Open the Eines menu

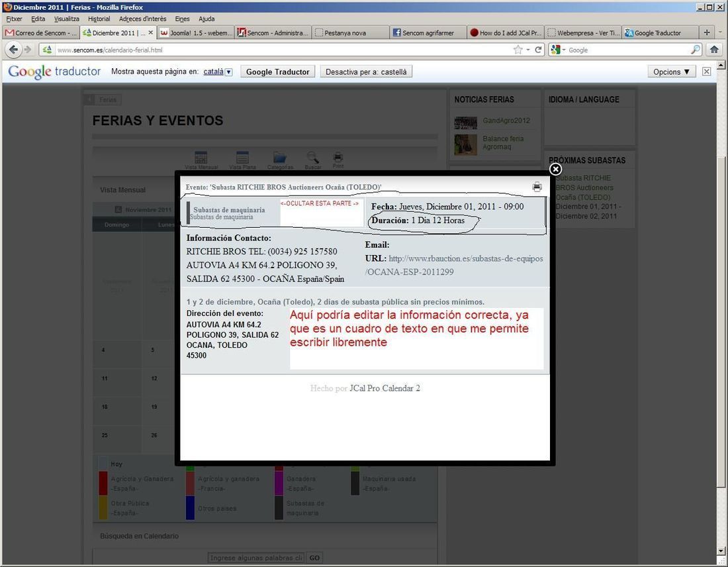pos(182,19)
